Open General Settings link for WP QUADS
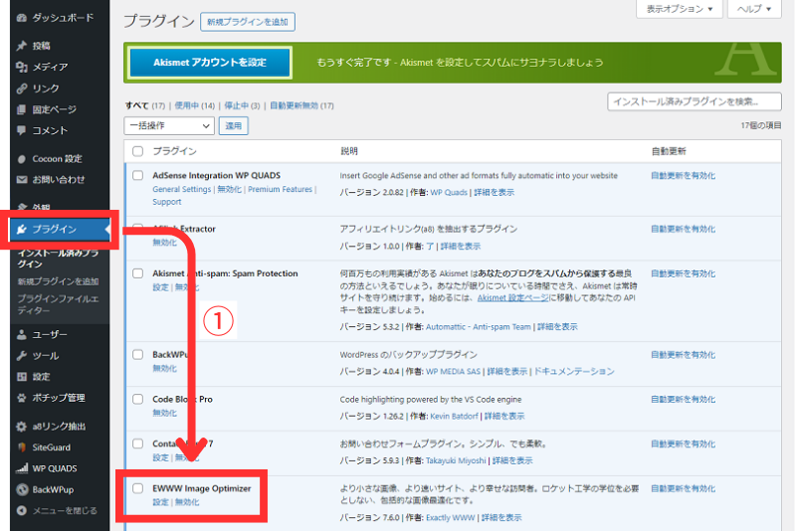 pos(181,189)
